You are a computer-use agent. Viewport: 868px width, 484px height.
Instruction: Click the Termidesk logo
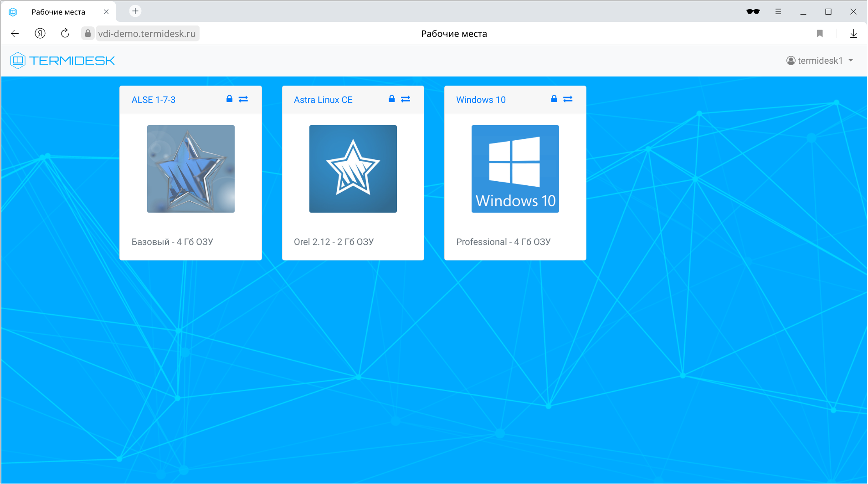(62, 60)
